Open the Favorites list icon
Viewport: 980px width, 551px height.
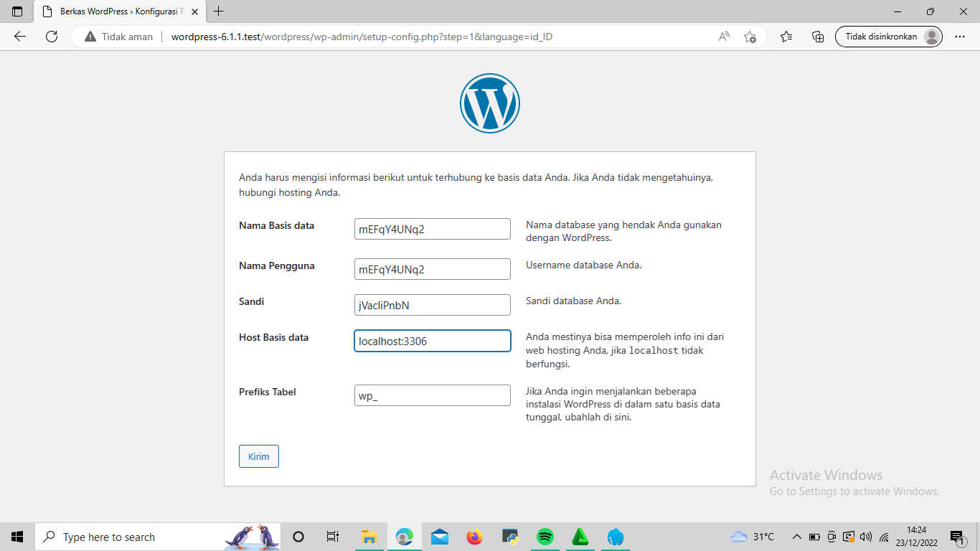786,37
